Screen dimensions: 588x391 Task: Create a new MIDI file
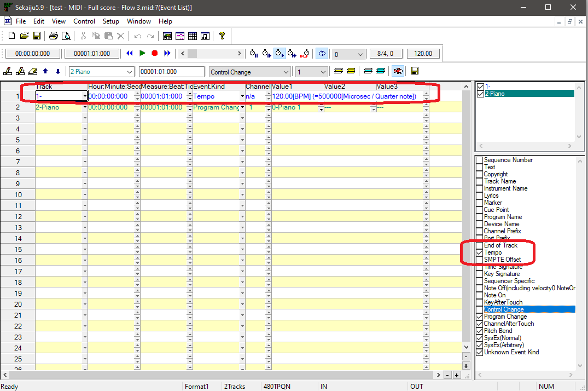[11, 36]
